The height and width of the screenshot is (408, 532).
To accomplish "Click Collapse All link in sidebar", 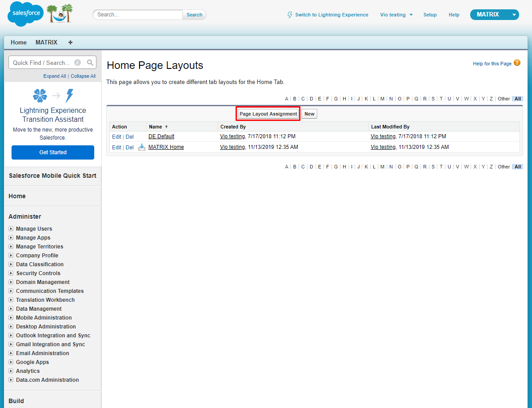I will [83, 76].
